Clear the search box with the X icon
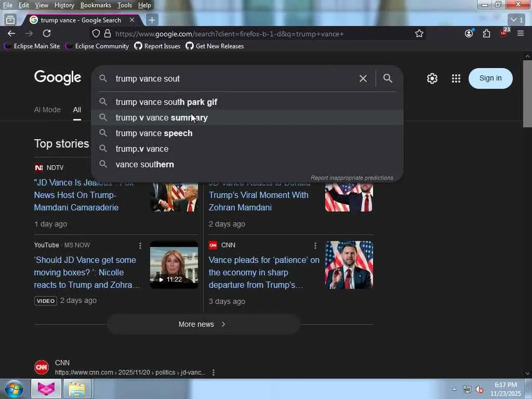Viewport: 532px width, 399px height. [363, 78]
